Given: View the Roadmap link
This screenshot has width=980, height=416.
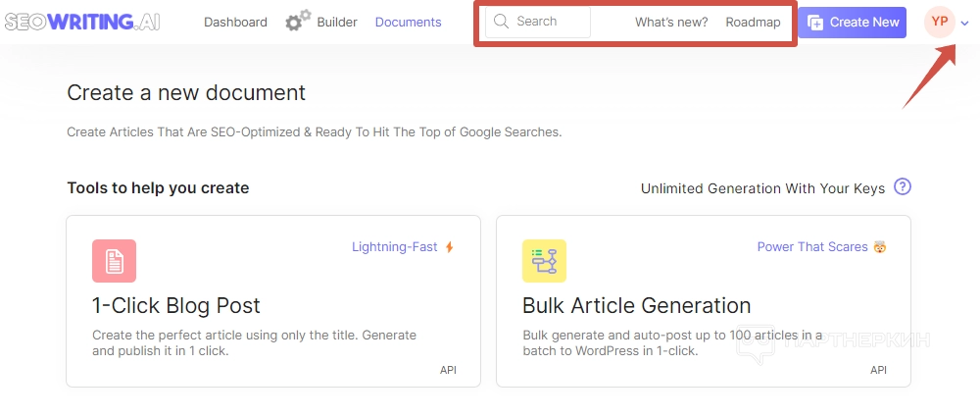Looking at the screenshot, I should click(x=754, y=22).
